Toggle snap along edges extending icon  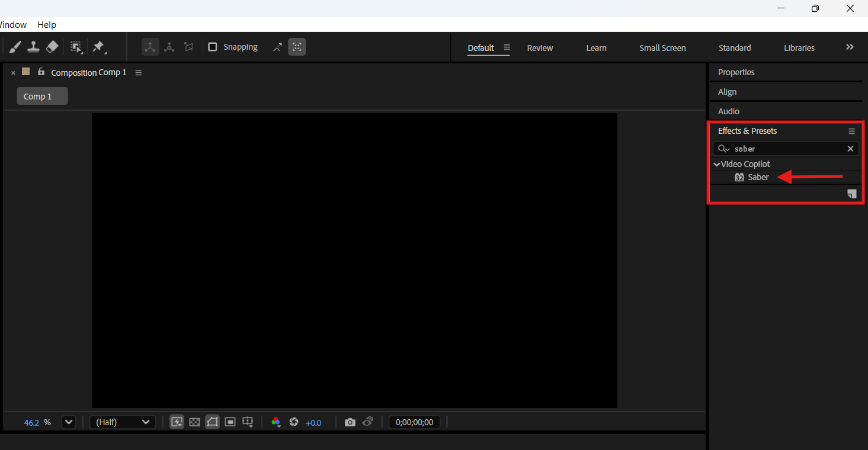coord(277,47)
